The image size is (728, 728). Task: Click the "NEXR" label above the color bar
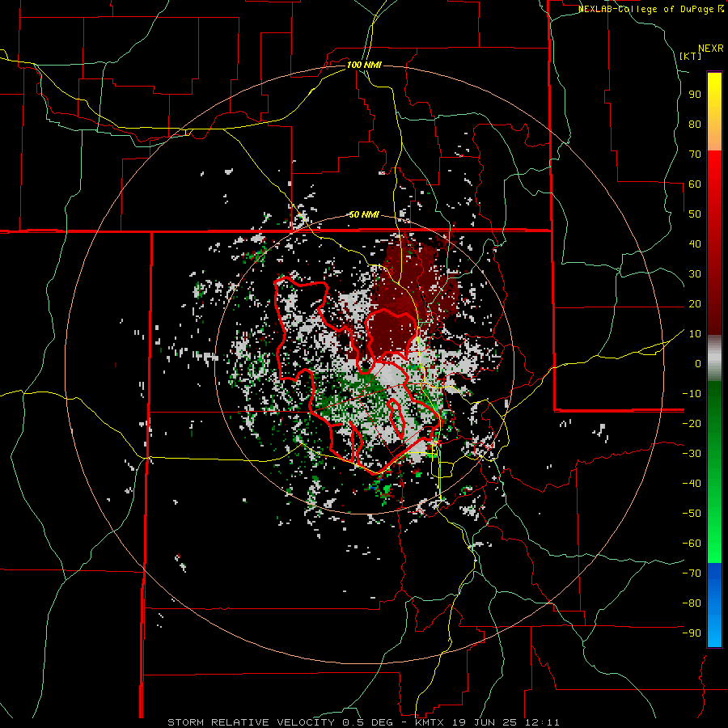(711, 49)
